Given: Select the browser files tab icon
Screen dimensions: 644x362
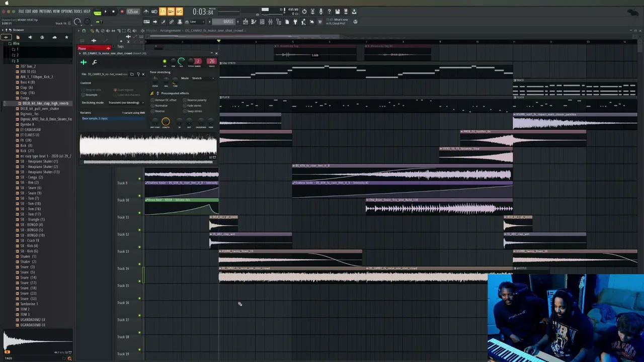Looking at the screenshot, I should [x=18, y=37].
